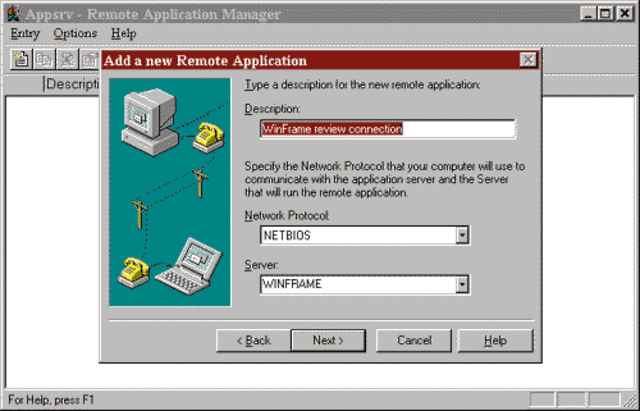
Task: Click the Next button
Action: click(328, 340)
